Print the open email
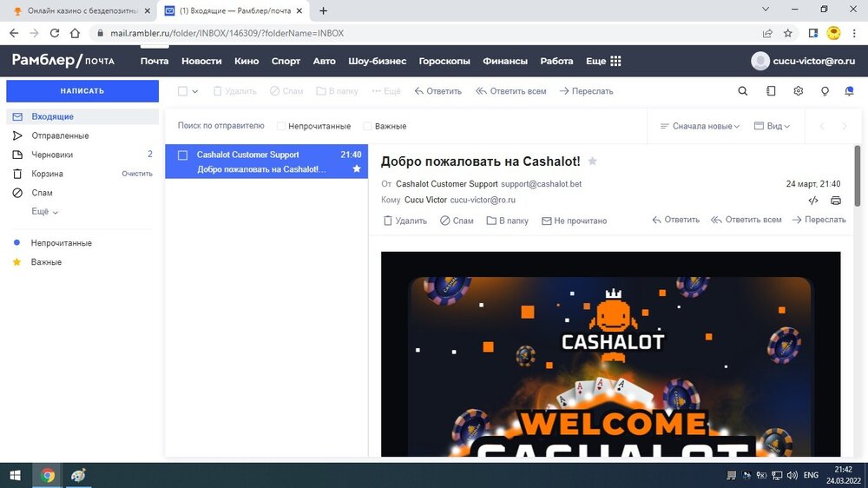868x488 pixels. [836, 201]
